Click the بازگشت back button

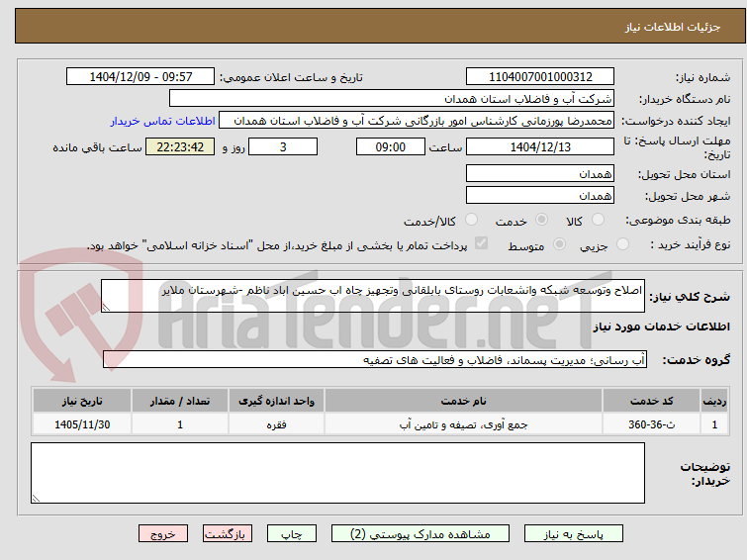tap(228, 534)
